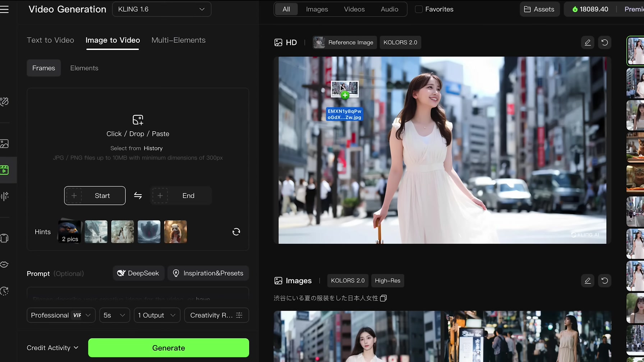Swap start and end frames icon
The image size is (644, 362).
(x=138, y=196)
